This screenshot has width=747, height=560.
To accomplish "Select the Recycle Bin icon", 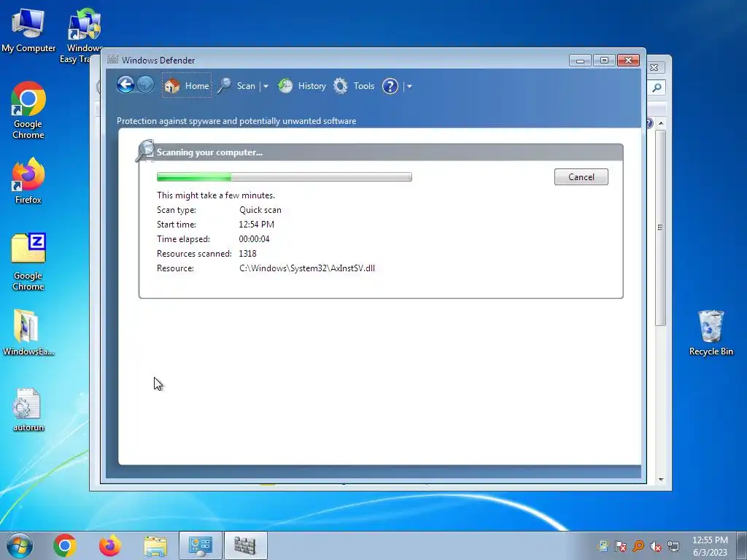I will tap(711, 332).
